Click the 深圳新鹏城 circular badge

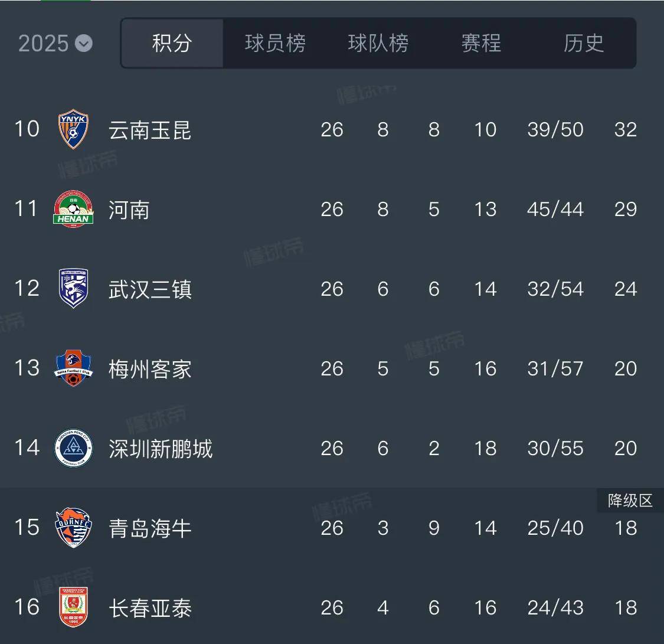click(72, 448)
